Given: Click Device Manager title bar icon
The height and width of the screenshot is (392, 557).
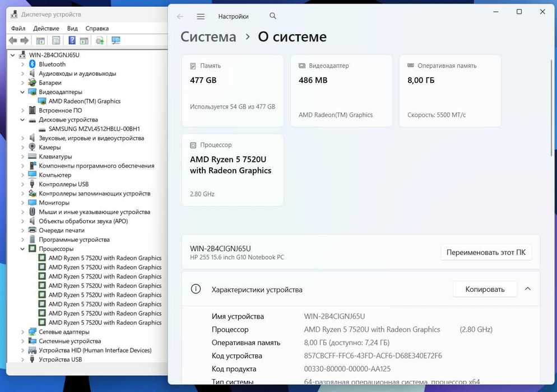Looking at the screenshot, I should point(14,14).
